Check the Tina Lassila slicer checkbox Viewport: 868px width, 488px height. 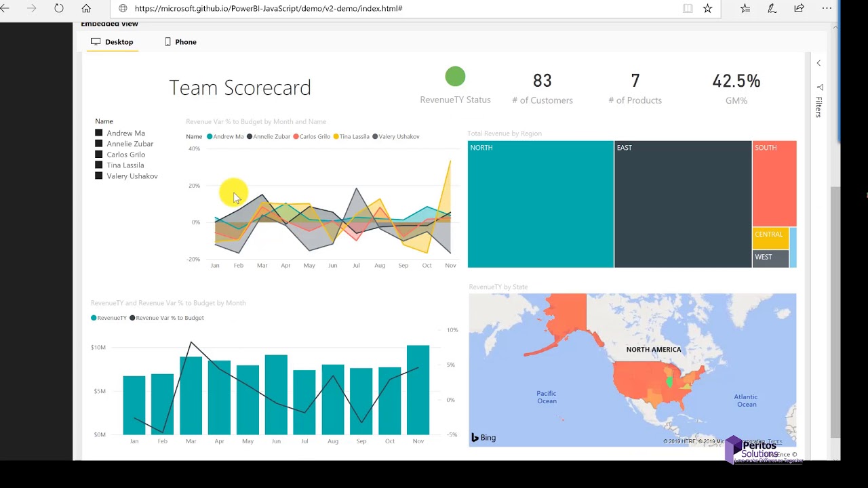coord(99,165)
